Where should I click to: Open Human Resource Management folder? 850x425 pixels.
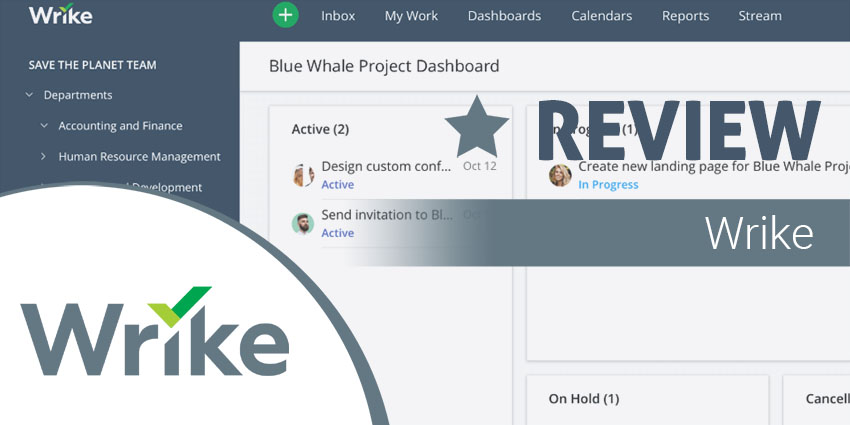click(139, 157)
